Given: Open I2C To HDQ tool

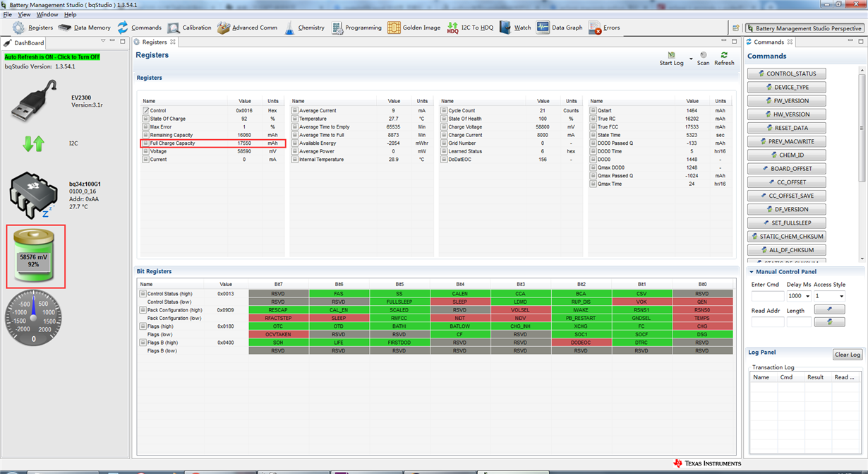Looking at the screenshot, I should coord(470,28).
